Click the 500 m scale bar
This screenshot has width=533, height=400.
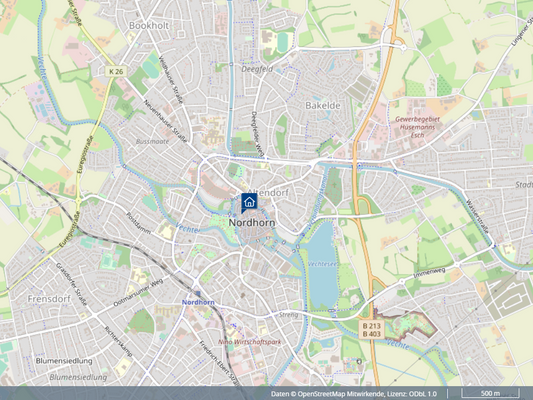490,393
